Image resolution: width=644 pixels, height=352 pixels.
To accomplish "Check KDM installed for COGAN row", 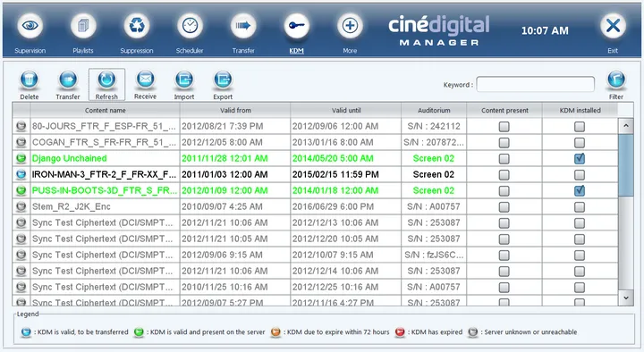I will pyautogui.click(x=580, y=143).
